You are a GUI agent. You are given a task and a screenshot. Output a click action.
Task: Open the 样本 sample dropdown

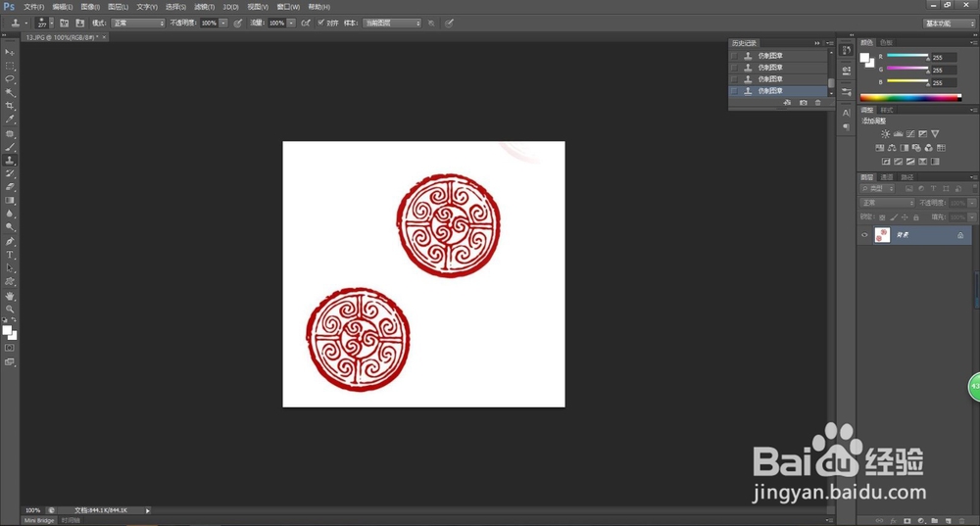tap(393, 24)
